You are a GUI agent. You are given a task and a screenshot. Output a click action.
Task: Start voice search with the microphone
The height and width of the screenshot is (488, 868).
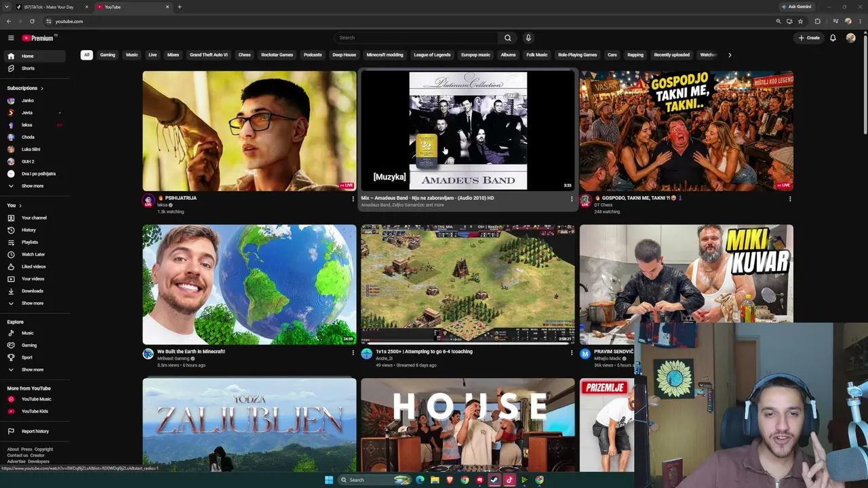[528, 38]
